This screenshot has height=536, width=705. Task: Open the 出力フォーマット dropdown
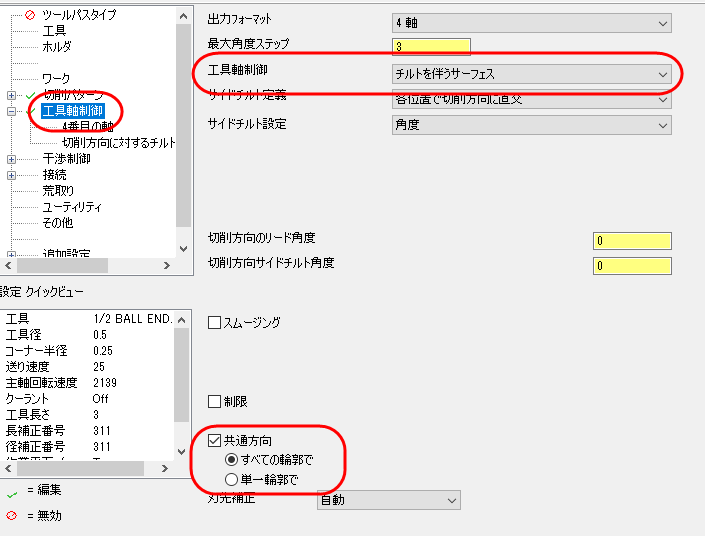(532, 23)
